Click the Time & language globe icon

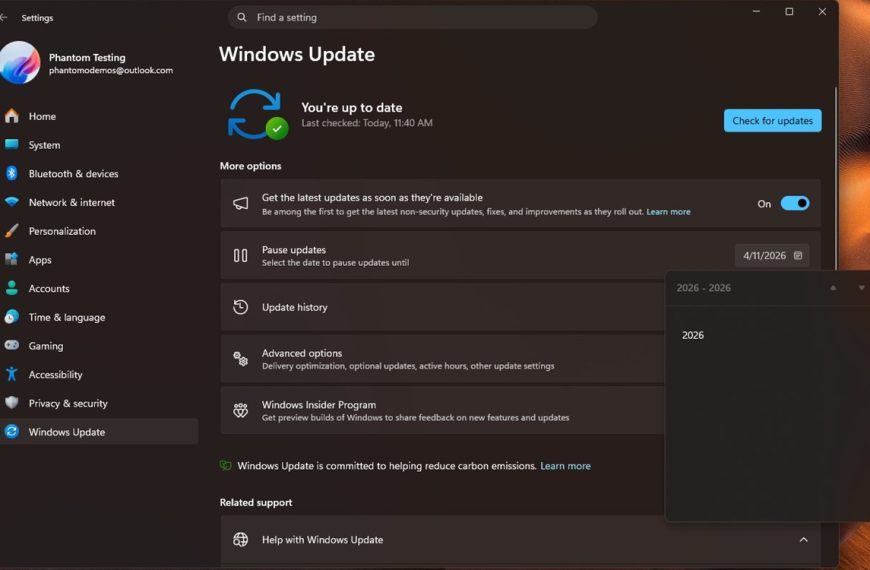coord(12,317)
